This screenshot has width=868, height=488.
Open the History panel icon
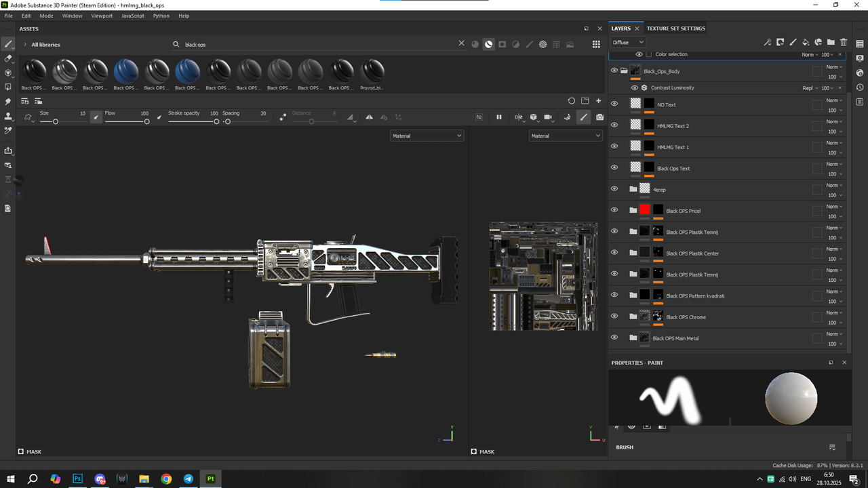click(860, 87)
